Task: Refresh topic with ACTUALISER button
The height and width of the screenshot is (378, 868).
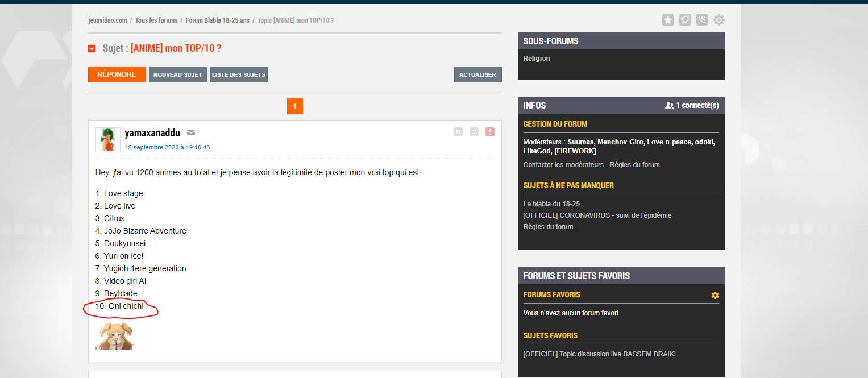Action: pyautogui.click(x=478, y=74)
